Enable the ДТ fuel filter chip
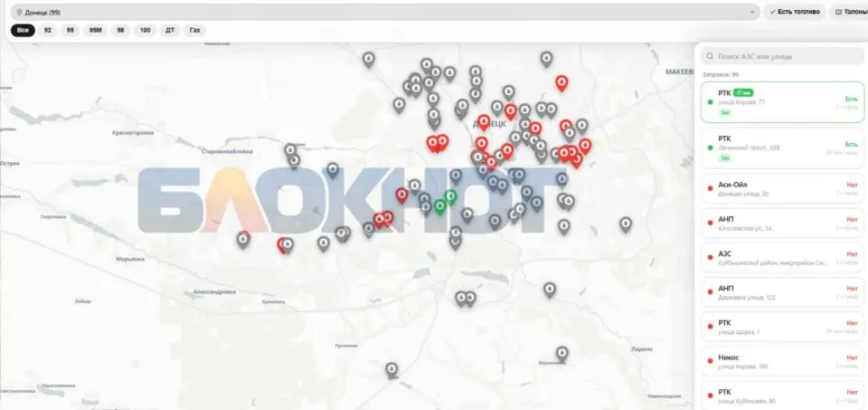Viewport: 868px width, 410px height. pos(170,31)
